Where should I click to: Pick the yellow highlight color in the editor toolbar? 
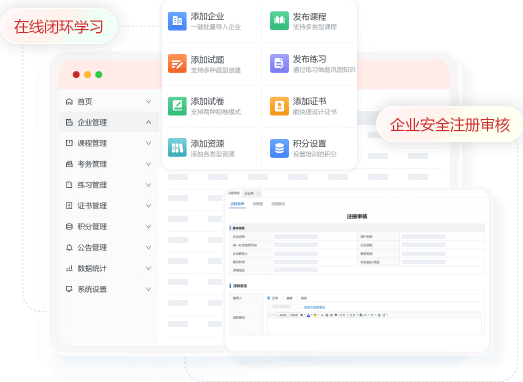(x=315, y=315)
